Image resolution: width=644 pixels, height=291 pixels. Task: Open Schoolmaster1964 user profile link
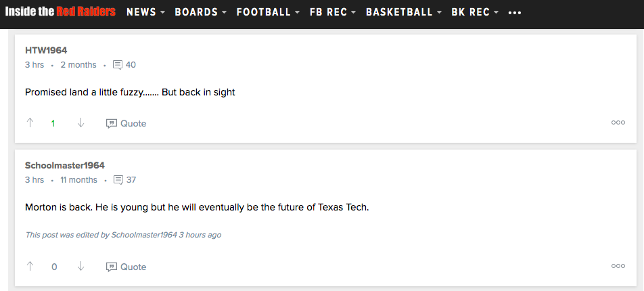pyautogui.click(x=65, y=165)
